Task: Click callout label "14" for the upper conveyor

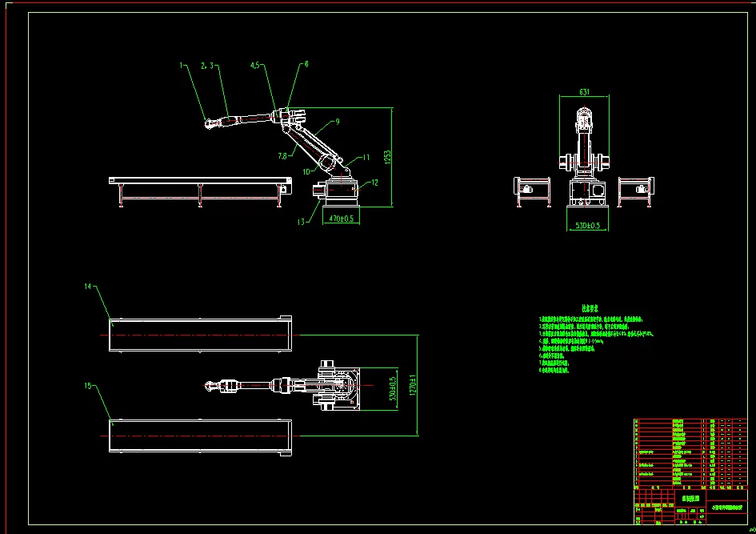Action: pyautogui.click(x=88, y=287)
